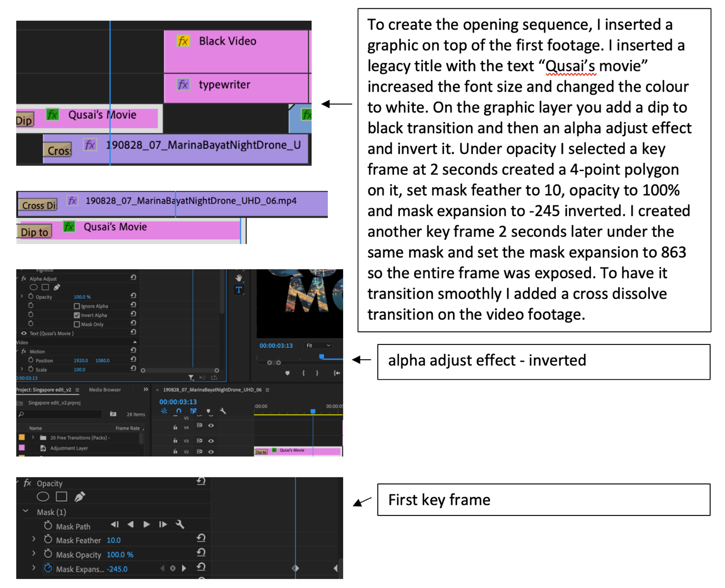
Task: Reset the Alpha Adjust effect
Action: 133,278
